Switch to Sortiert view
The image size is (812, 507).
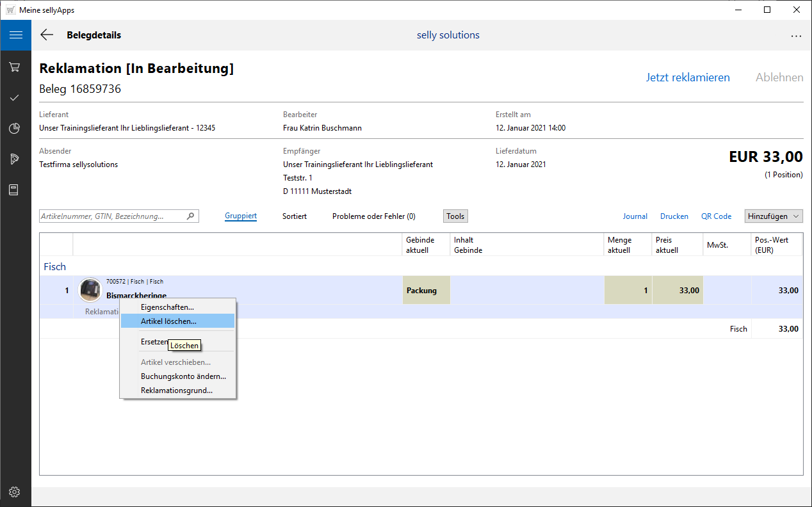pyautogui.click(x=295, y=216)
